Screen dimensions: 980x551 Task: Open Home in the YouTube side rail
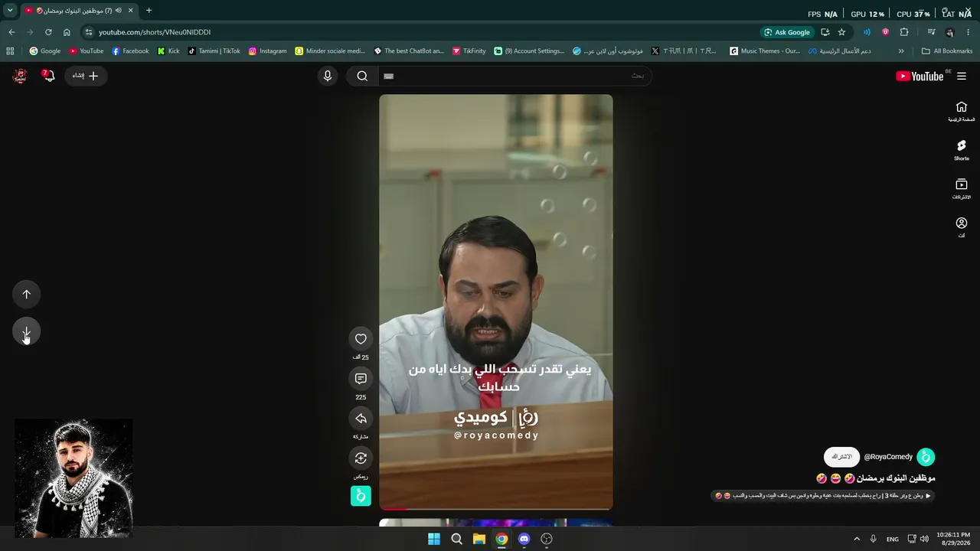[x=962, y=111]
